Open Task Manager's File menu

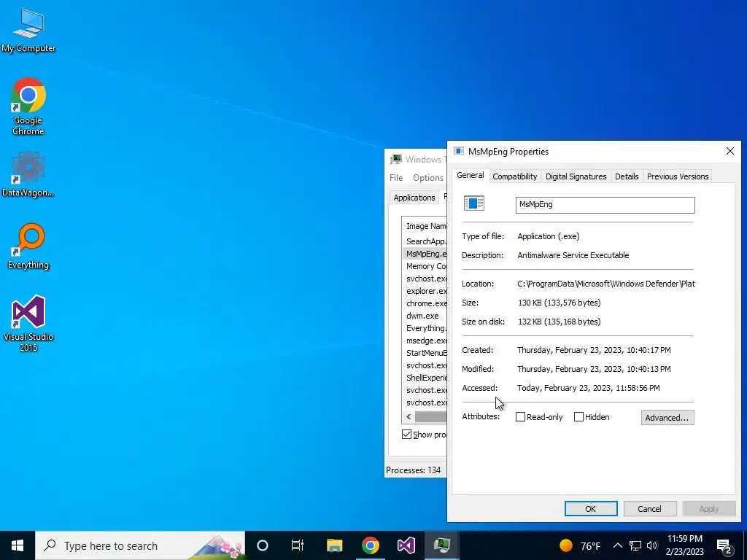click(396, 178)
